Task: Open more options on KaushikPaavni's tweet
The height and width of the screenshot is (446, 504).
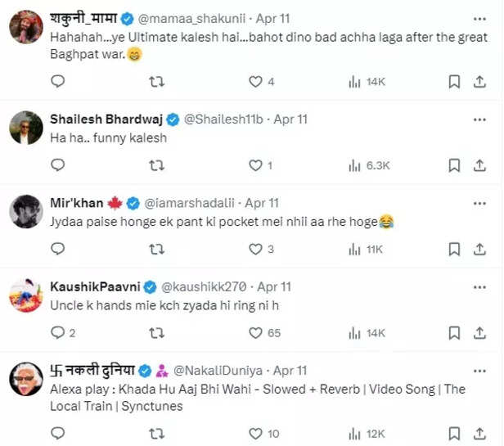Action: click(x=477, y=286)
